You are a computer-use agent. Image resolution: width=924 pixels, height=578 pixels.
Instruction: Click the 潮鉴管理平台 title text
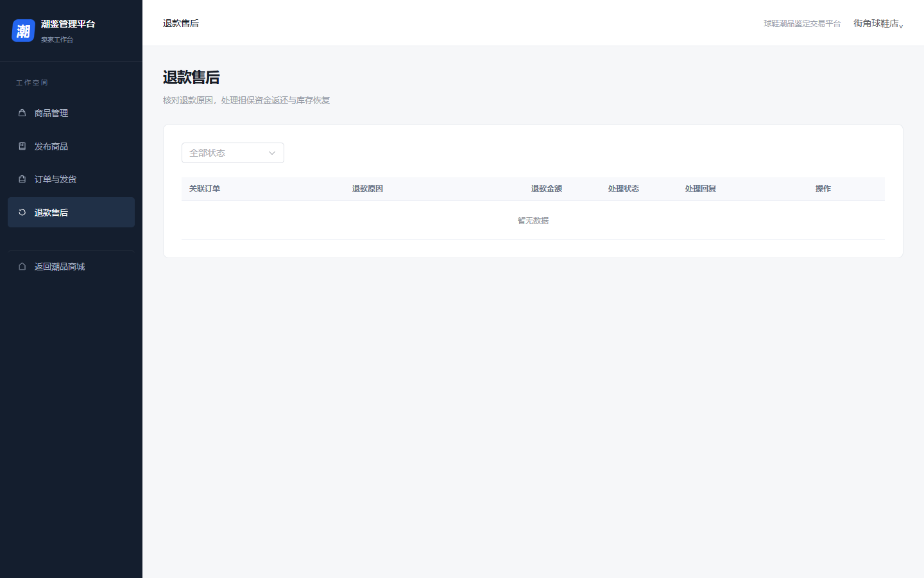click(x=68, y=24)
